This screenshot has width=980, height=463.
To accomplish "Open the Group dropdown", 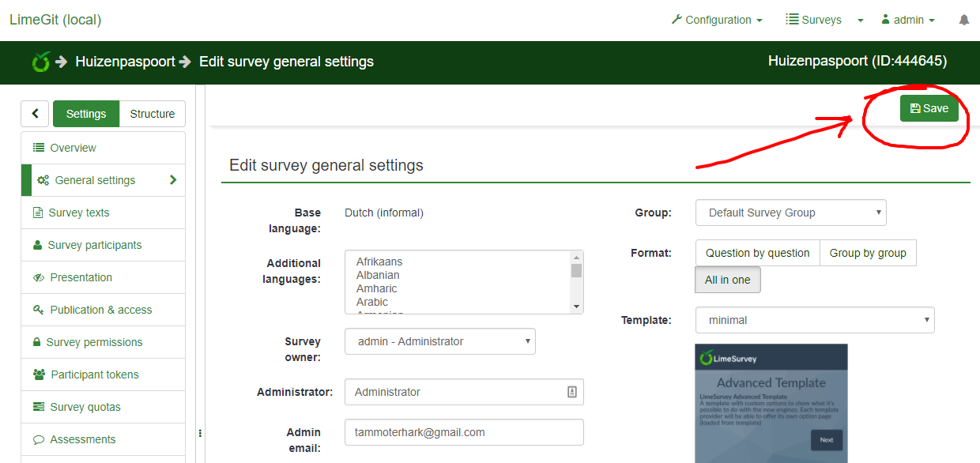I will coord(790,213).
